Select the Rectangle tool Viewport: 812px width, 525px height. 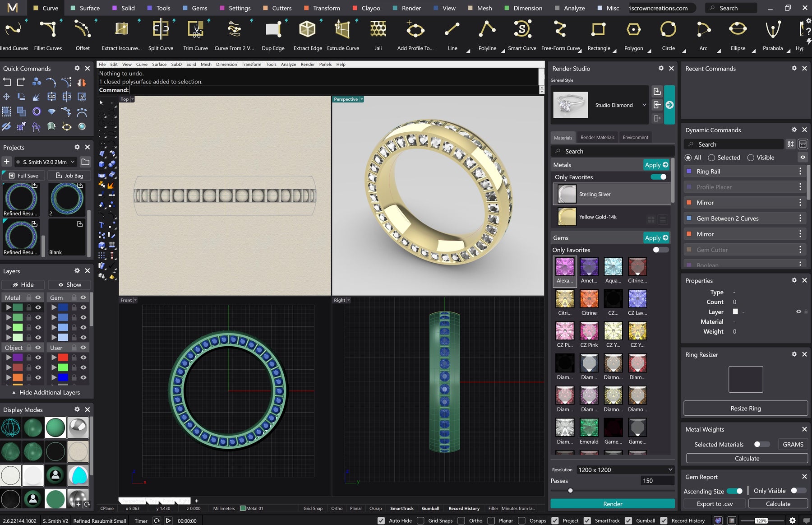coord(599,32)
